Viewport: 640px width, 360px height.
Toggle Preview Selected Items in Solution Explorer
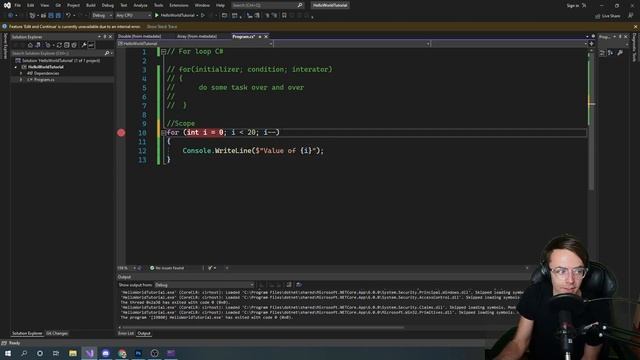91,45
